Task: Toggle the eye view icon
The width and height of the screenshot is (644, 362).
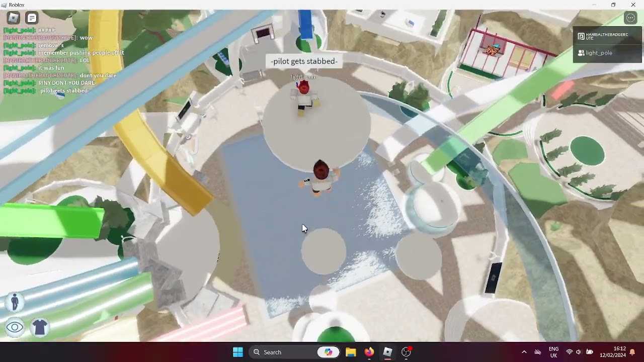Action: 15,328
